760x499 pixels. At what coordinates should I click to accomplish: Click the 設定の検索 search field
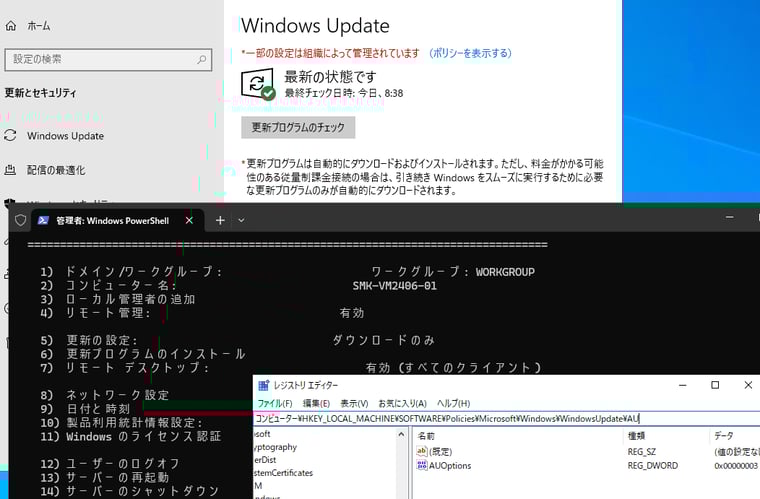108,60
